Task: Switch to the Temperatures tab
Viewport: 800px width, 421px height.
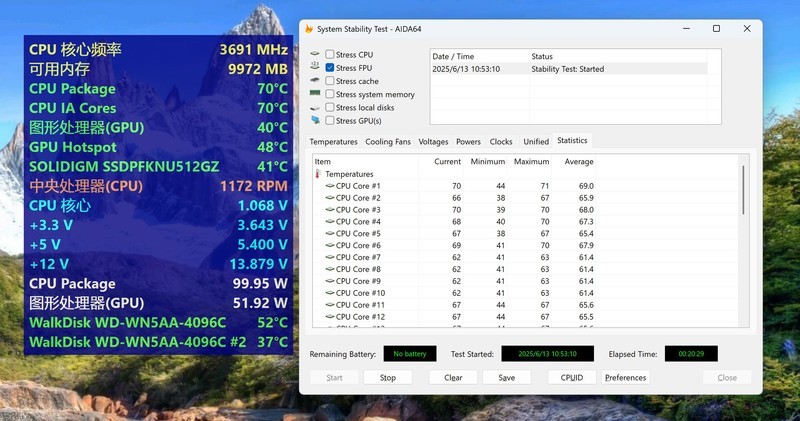Action: pyautogui.click(x=333, y=142)
